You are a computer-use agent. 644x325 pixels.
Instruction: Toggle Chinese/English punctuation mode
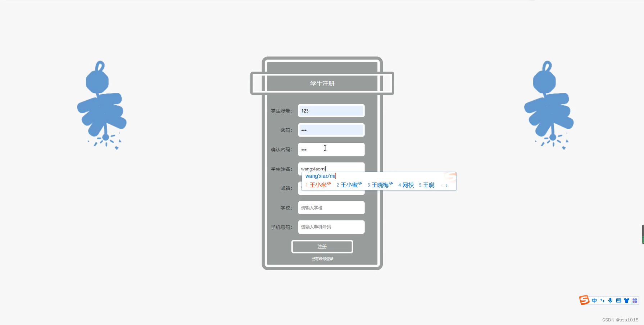pyautogui.click(x=603, y=300)
